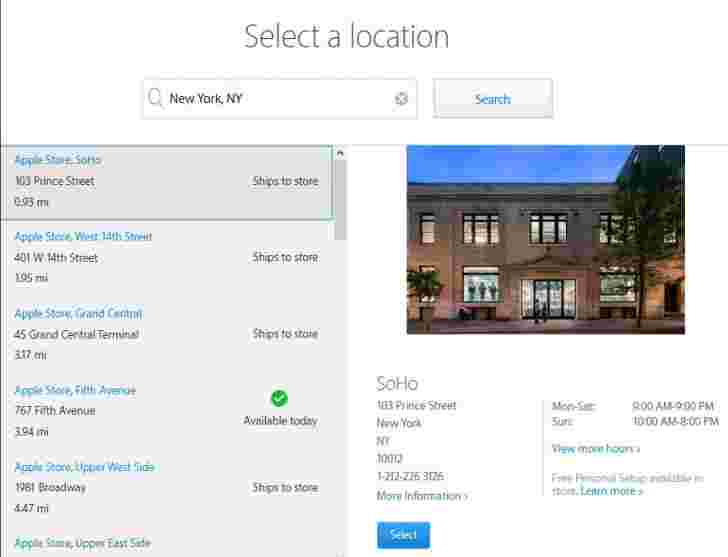Screen dimensions: 728x557
Task: Open Apple Store, Upper East Side link
Action: tap(83, 543)
